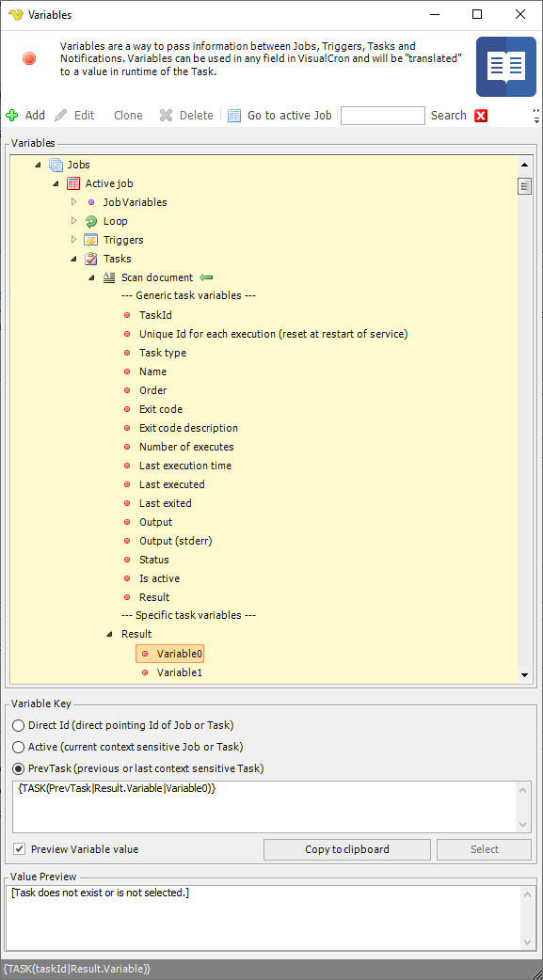Image resolution: width=543 pixels, height=980 pixels.
Task: Click the toolbar overflow chevron icon
Action: 536,115
